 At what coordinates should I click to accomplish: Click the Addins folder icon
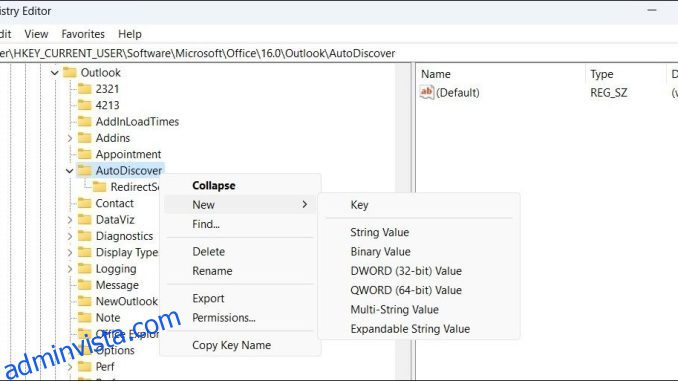(85, 138)
